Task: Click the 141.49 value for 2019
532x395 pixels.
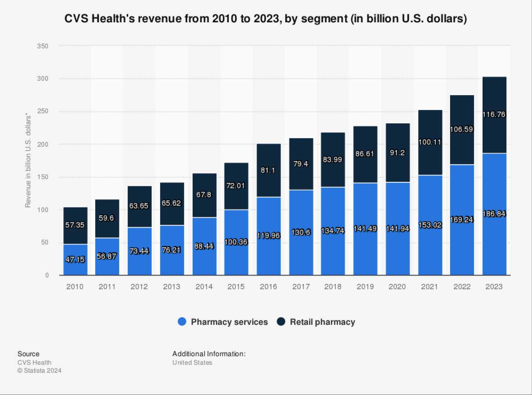Action: 365,229
